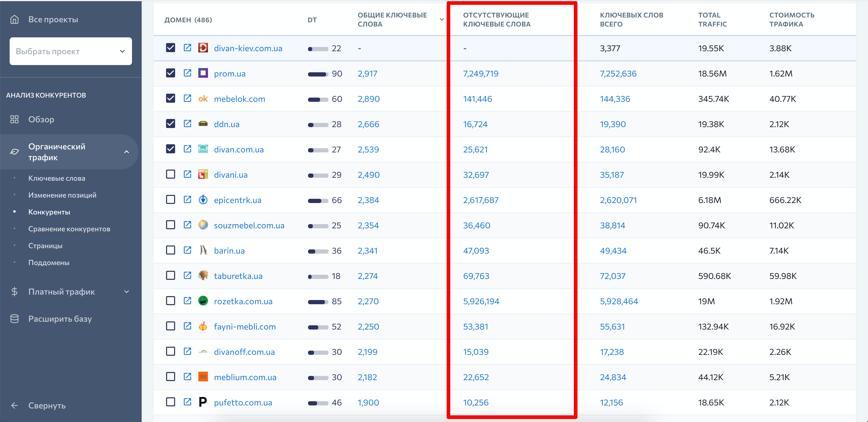Click the database icon for Расширить базу
The width and height of the screenshot is (868, 422).
click(14, 319)
